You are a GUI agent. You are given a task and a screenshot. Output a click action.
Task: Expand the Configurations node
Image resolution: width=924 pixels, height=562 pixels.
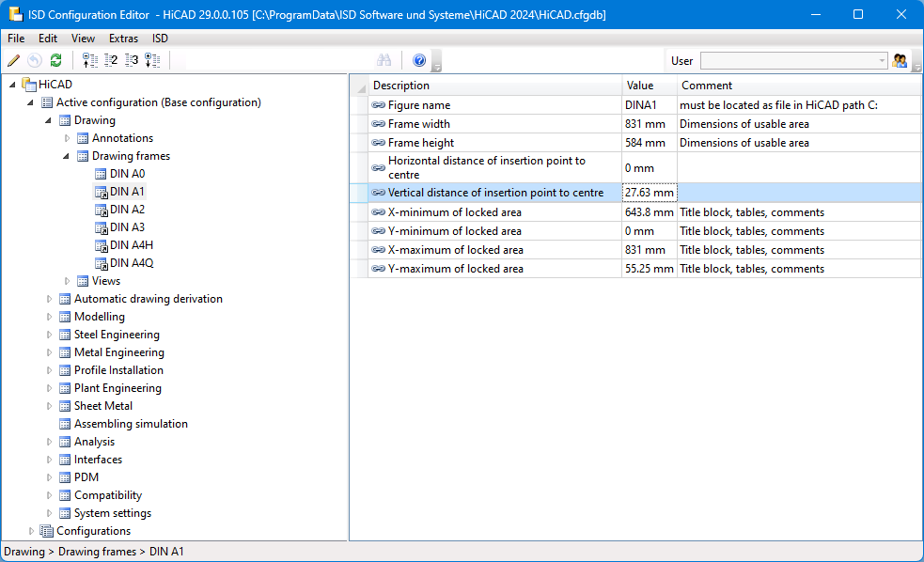tap(31, 531)
